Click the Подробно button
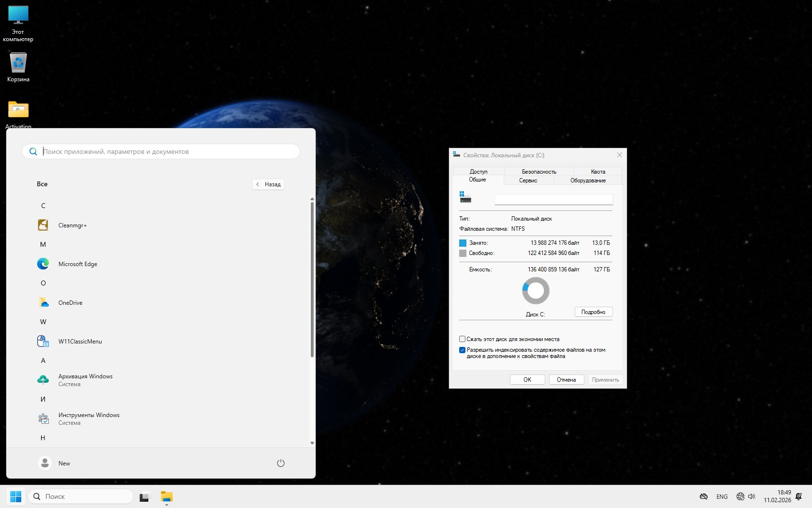This screenshot has height=508, width=812. [x=593, y=312]
